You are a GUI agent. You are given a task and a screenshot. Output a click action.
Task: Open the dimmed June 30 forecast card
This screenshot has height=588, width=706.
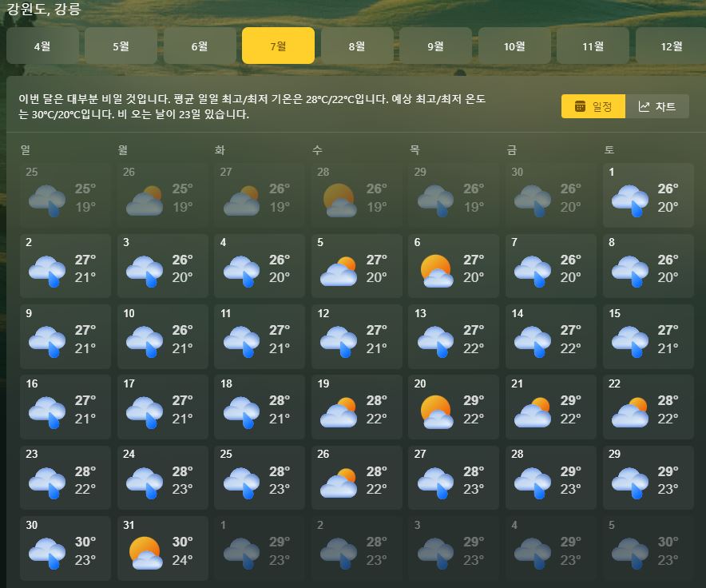coord(551,195)
